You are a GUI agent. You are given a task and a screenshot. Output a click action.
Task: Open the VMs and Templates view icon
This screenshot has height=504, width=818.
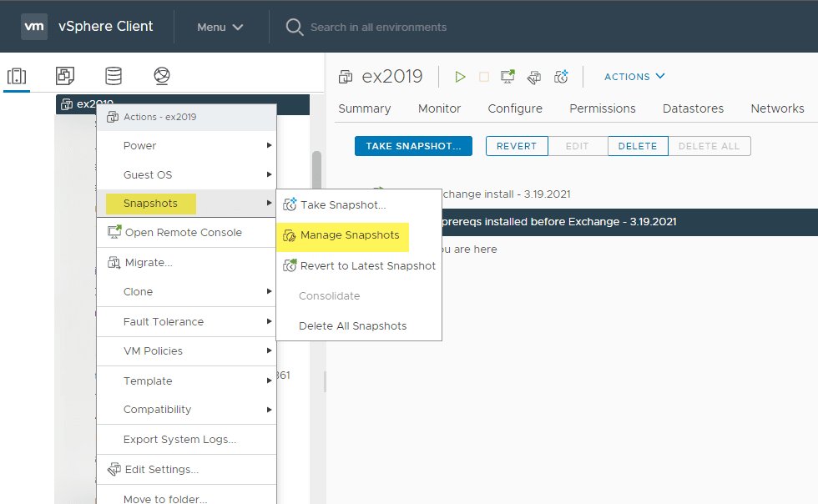pyautogui.click(x=65, y=76)
